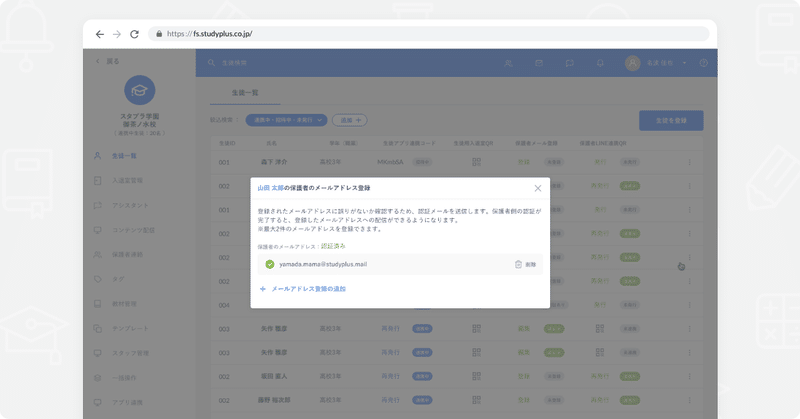
Task: Click 発行 link in 森下 洋介 row
Action: (600, 162)
